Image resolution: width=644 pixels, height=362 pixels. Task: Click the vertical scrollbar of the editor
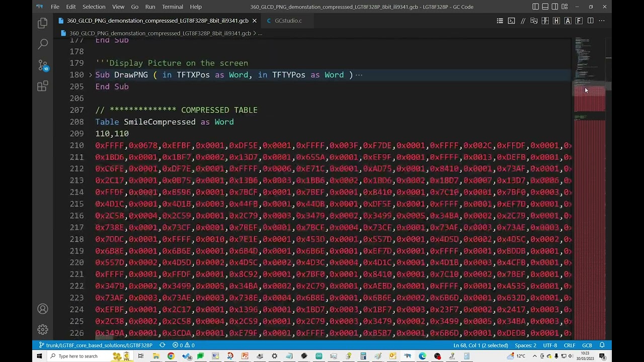[x=609, y=189]
